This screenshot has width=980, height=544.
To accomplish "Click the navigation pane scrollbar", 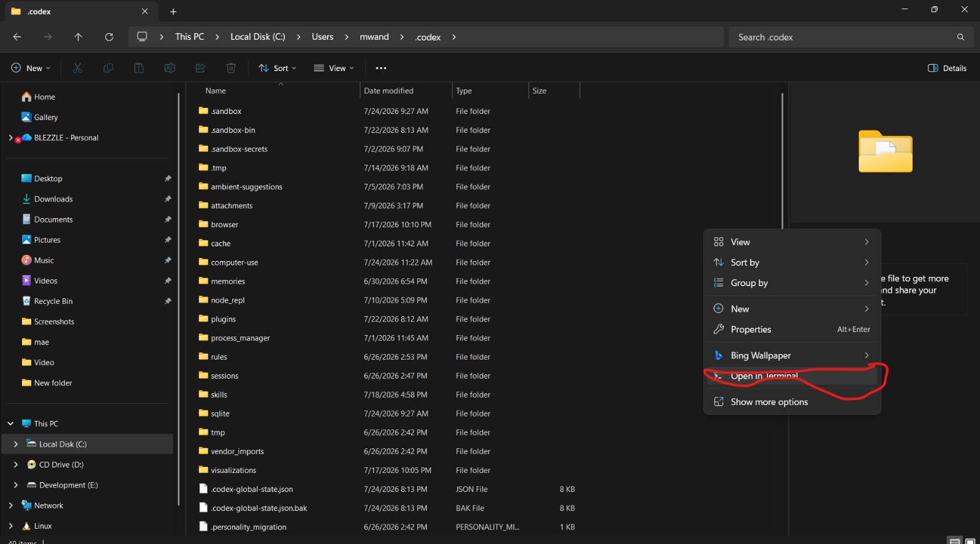I will pos(179,299).
